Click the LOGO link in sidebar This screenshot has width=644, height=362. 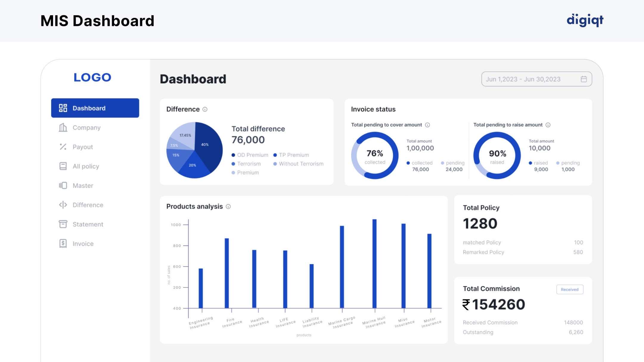coord(92,77)
